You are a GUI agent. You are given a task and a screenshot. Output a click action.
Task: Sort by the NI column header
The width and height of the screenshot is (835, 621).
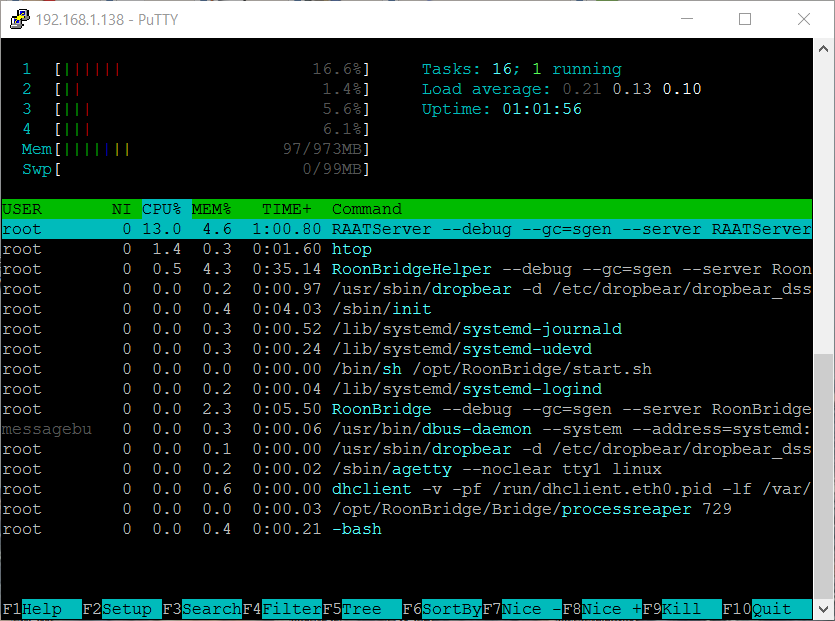click(121, 209)
